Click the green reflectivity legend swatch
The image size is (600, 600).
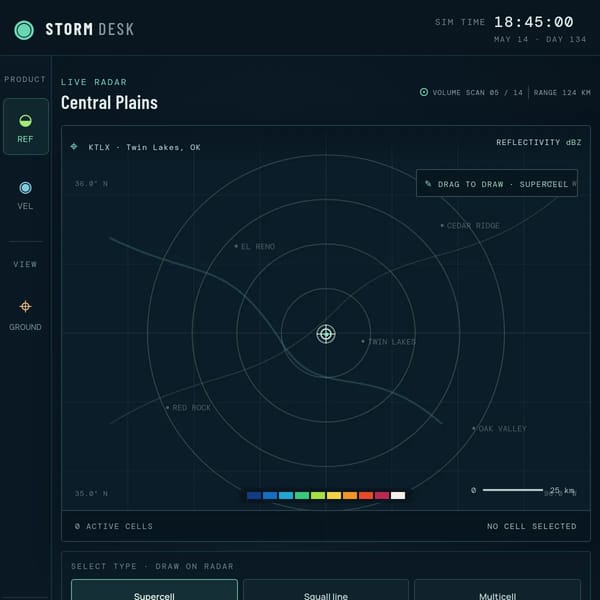pyautogui.click(x=302, y=496)
